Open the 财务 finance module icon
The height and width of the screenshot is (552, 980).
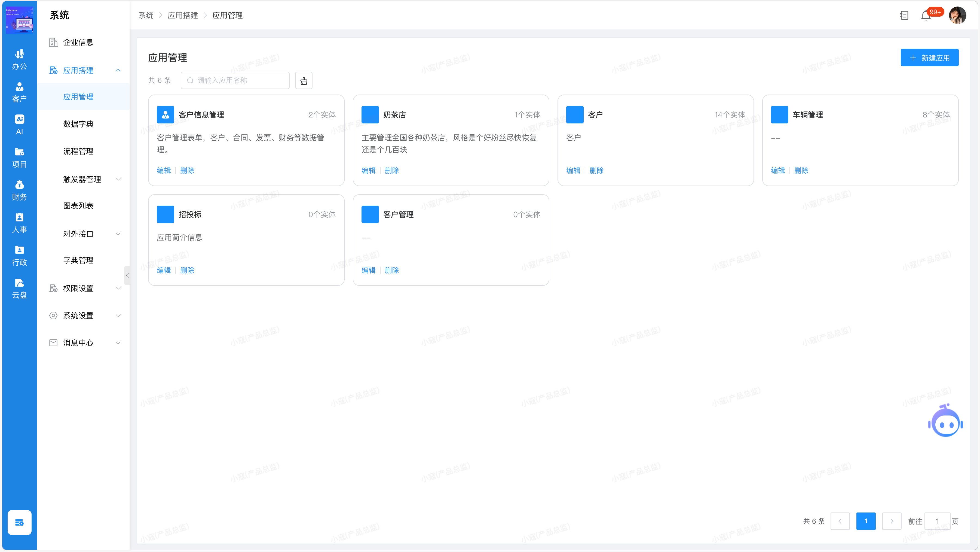(x=19, y=190)
